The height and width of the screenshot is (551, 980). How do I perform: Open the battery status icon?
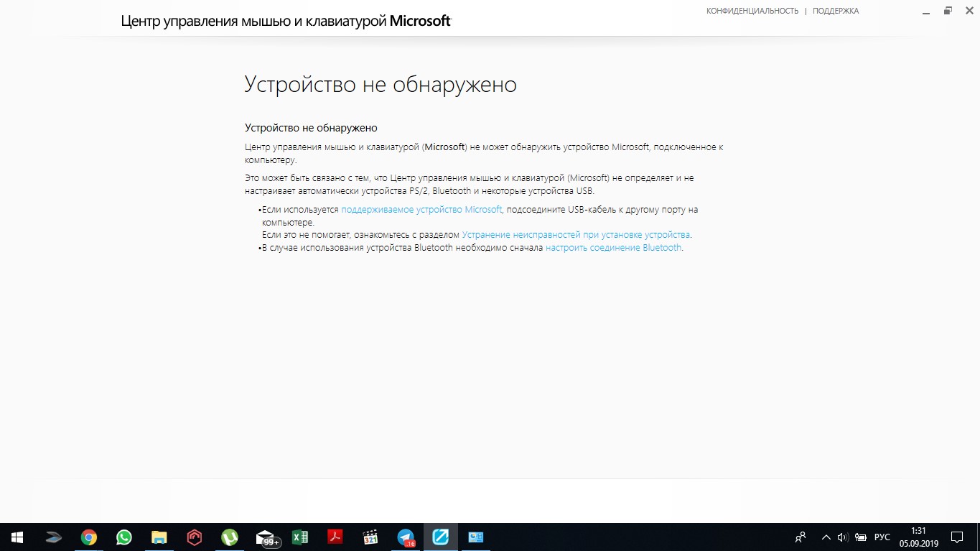tap(860, 537)
